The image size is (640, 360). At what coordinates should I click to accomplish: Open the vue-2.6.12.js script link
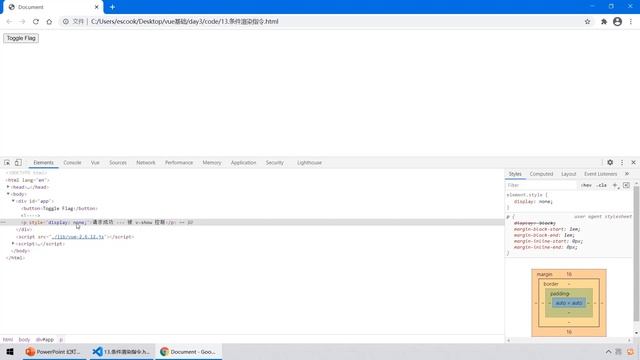click(78, 237)
